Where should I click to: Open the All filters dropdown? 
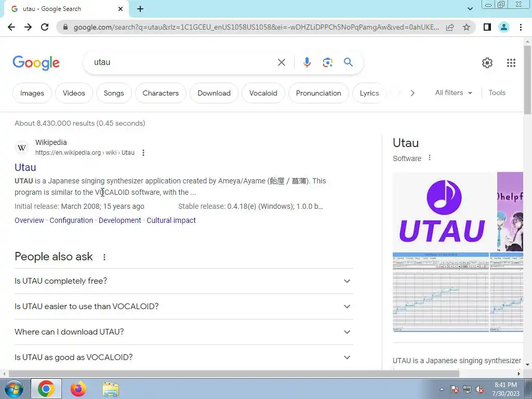[x=454, y=92]
